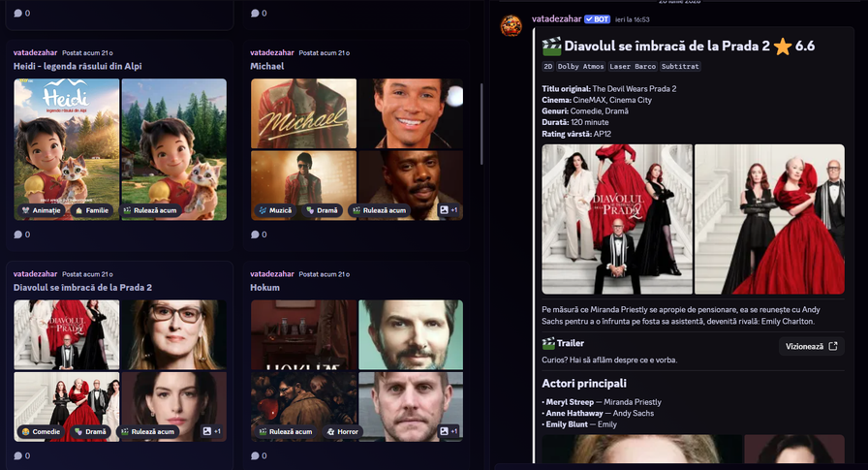Click the Horror tag on the Hokum post
The height and width of the screenshot is (470, 868).
(x=343, y=432)
